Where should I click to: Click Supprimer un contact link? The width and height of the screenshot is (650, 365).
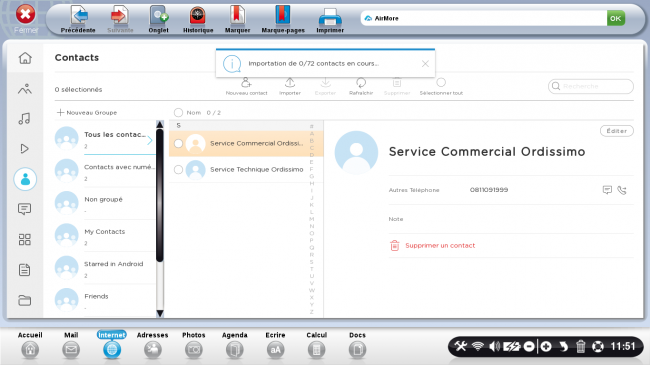click(432, 246)
